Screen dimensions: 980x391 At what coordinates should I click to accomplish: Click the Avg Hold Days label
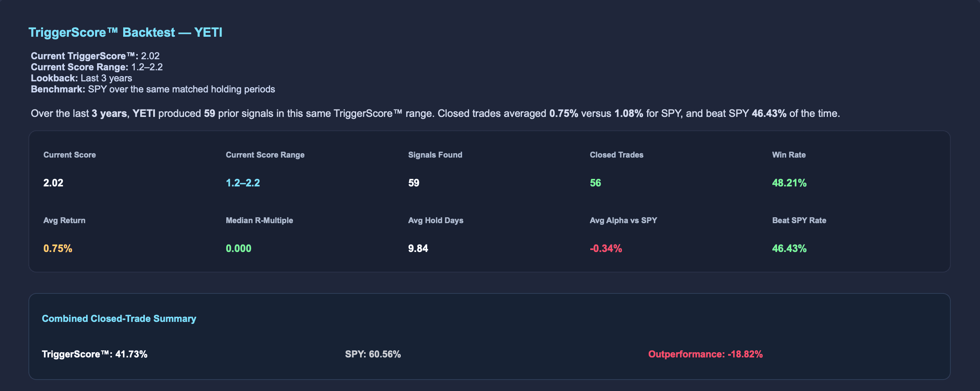(x=436, y=220)
